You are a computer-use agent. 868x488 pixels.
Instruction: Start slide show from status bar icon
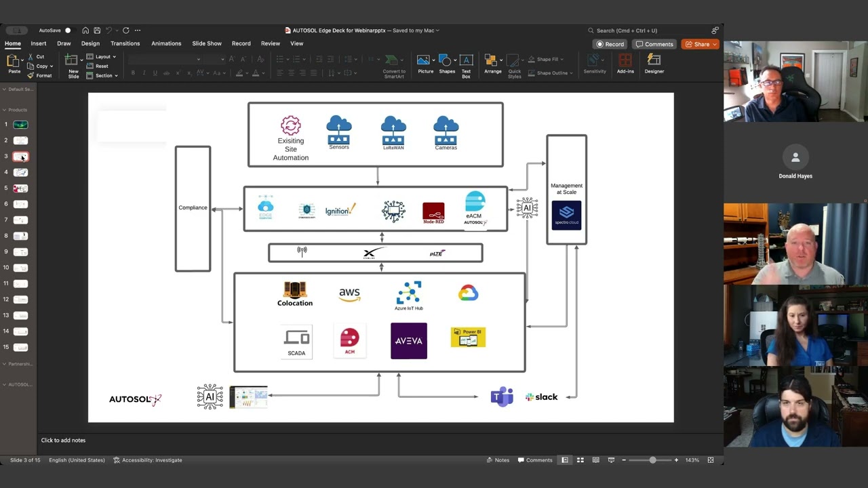click(611, 460)
